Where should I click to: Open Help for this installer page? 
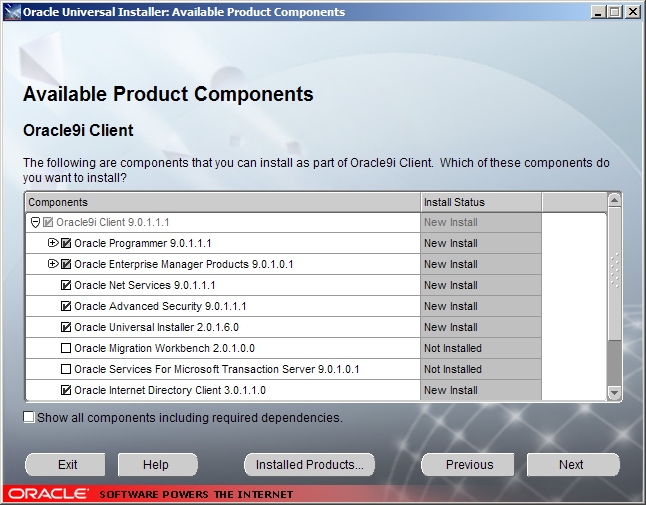pyautogui.click(x=158, y=465)
